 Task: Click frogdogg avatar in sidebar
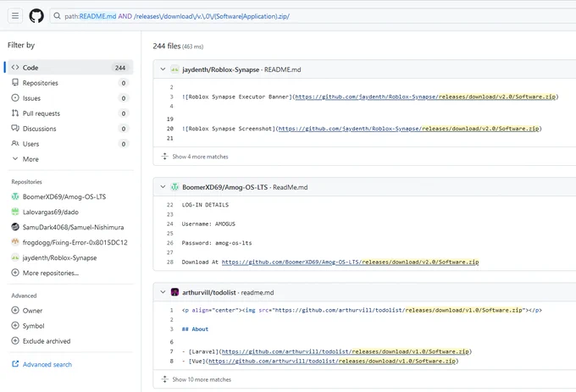(15, 242)
